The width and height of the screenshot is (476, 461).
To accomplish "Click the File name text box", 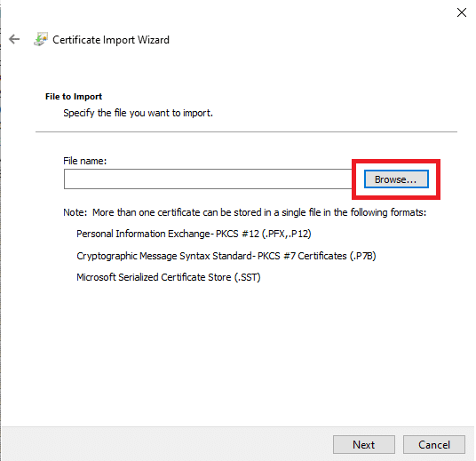I will [208, 179].
